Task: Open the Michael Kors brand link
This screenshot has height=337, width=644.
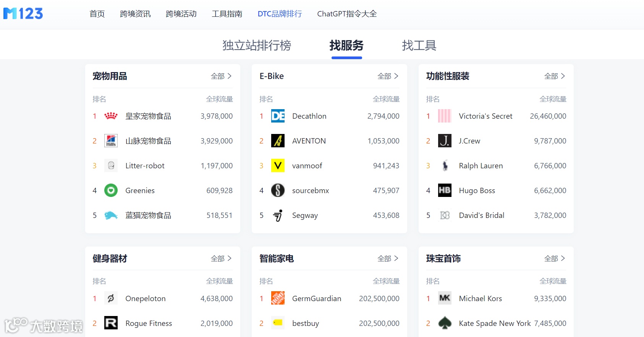Action: click(481, 298)
